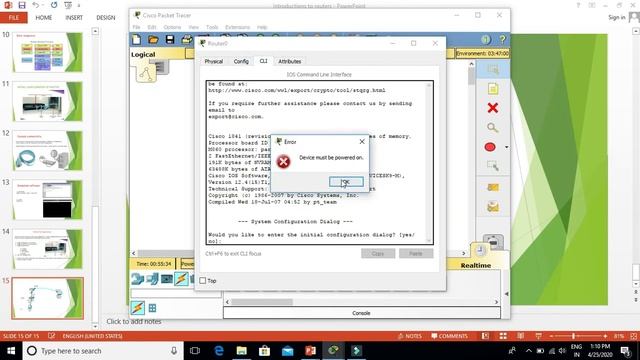Toggle PowerPoint COMMENTS pane
The height and width of the screenshot is (360, 640).
pos(449,336)
